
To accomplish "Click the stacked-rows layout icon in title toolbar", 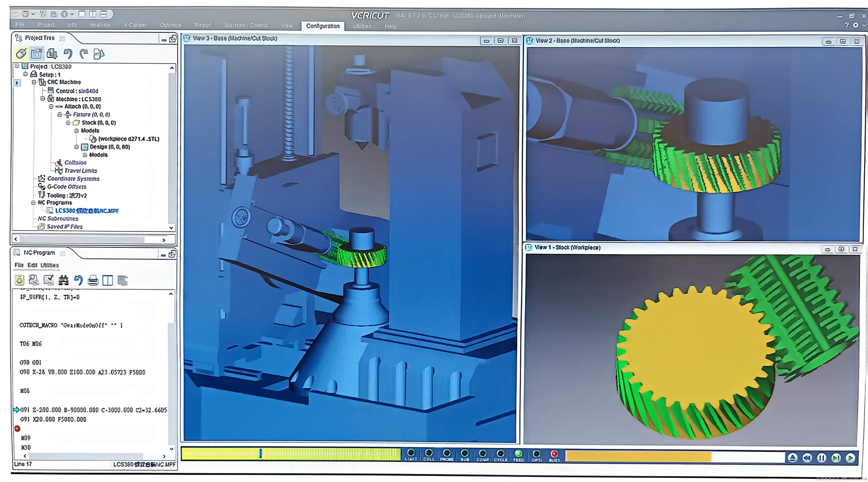I will (103, 14).
